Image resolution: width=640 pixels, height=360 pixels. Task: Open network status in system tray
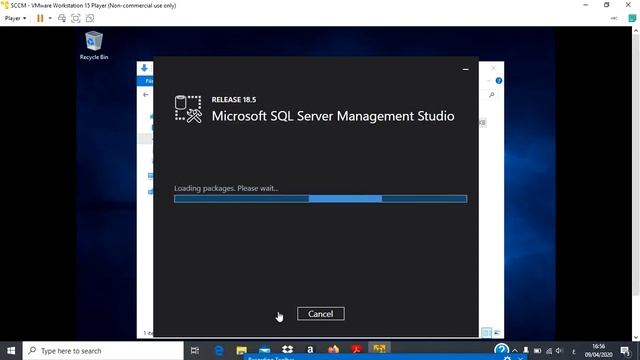coord(549,351)
